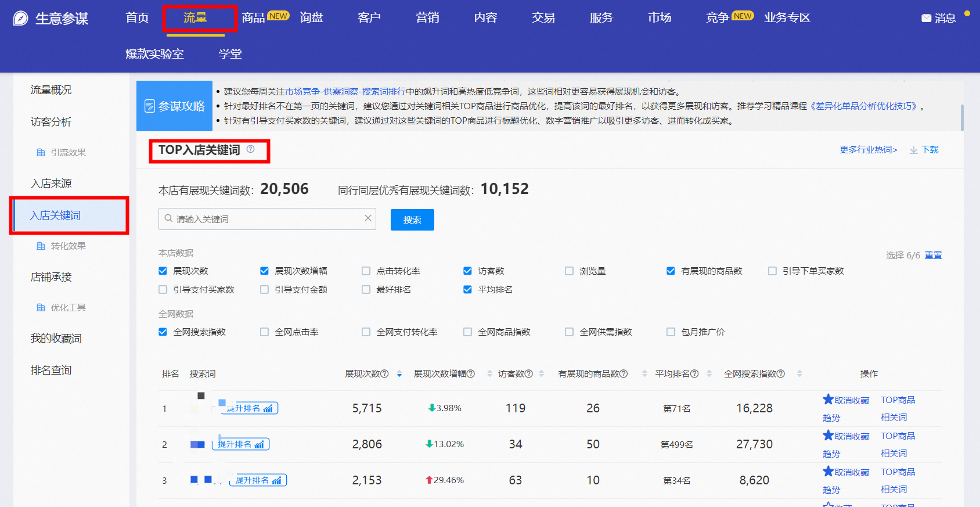The image size is (980, 507).
Task: Enable the 包月推广价 checkbox
Action: pos(671,332)
